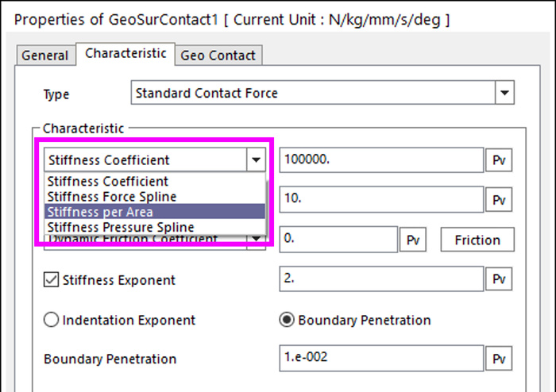
Task: Click the Stiffness Exponent value field
Action: coord(381,279)
